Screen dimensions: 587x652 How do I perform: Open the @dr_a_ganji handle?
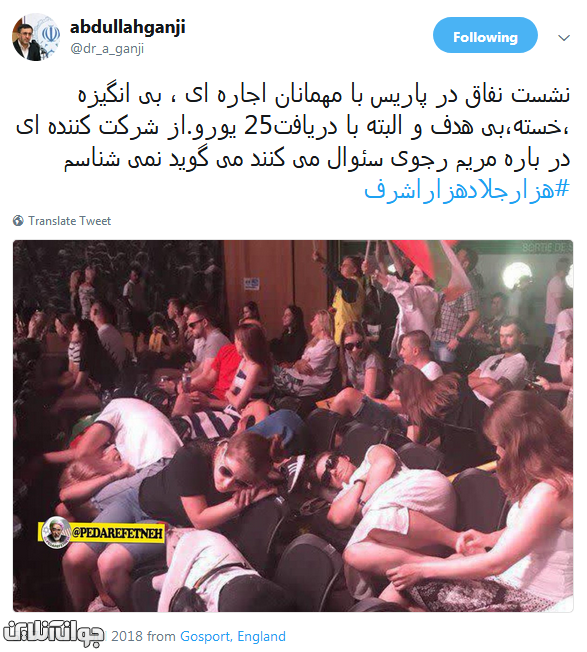[107, 49]
